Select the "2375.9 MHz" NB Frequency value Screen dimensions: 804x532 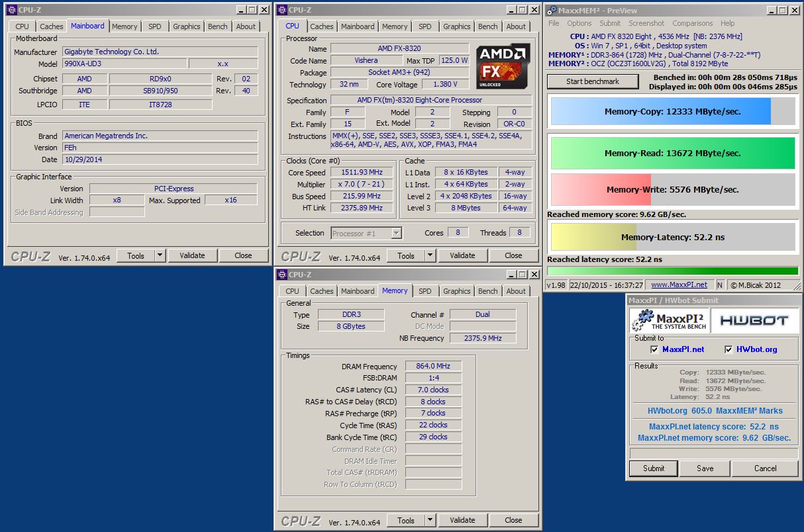click(483, 338)
